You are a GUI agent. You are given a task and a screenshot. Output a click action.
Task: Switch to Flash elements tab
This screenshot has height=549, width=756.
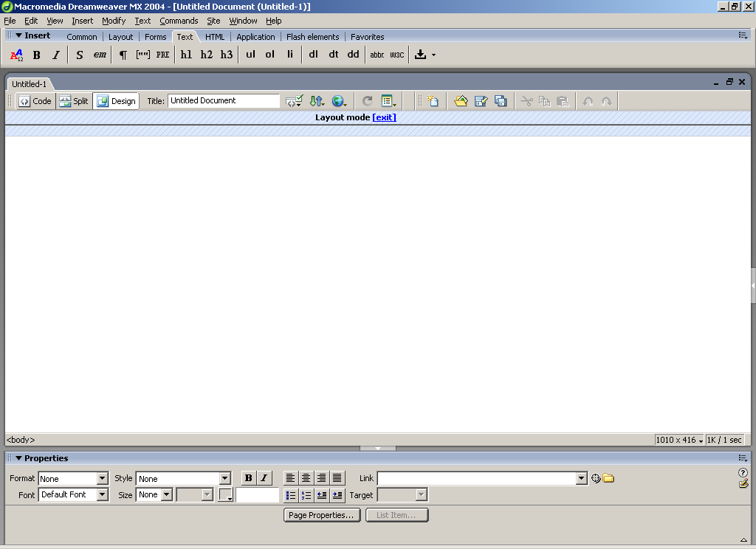(x=312, y=37)
